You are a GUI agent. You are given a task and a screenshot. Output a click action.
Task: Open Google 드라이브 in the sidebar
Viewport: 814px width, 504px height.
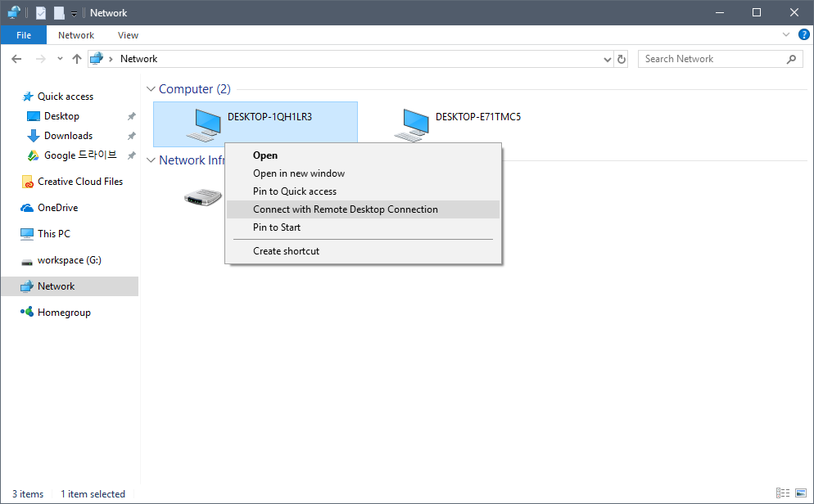(x=80, y=155)
